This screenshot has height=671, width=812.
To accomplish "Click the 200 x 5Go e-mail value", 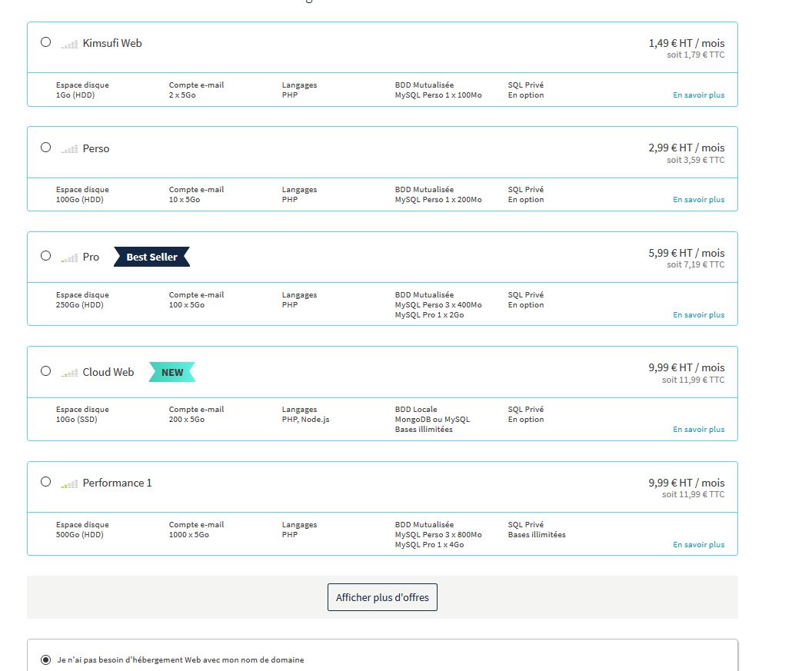I will 186,420.
